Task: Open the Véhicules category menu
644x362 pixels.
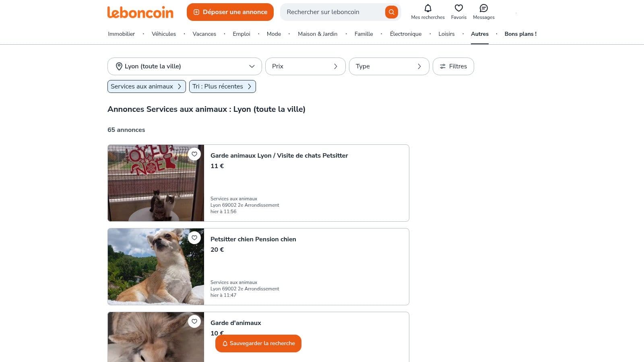Action: point(163,34)
